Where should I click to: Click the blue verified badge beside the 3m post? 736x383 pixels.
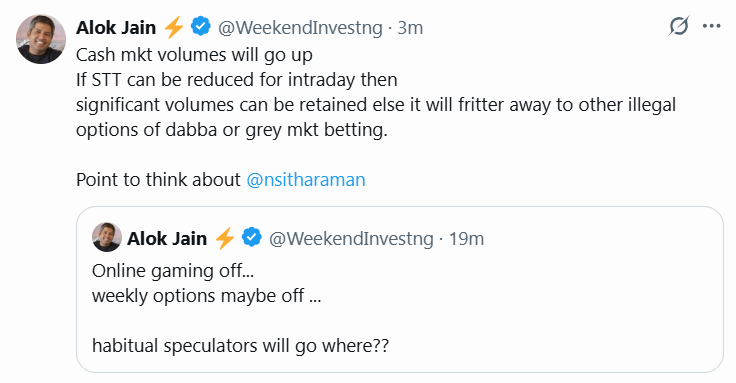tap(200, 26)
